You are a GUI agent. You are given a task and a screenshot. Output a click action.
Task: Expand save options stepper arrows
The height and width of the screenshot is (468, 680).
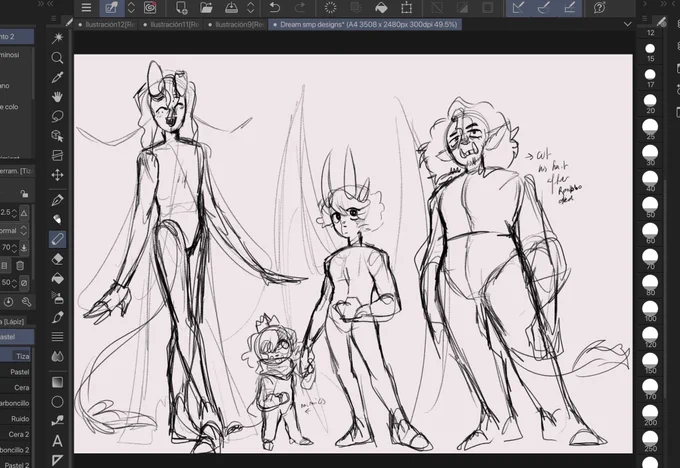(x=251, y=7)
